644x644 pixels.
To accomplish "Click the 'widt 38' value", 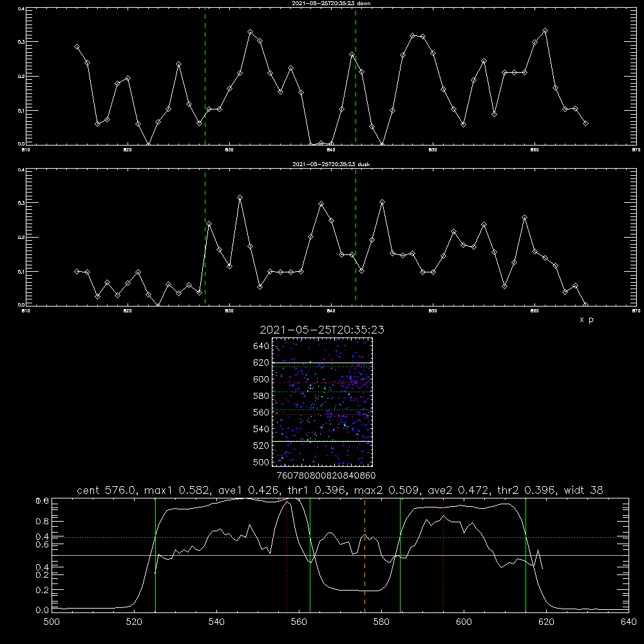I will pos(583,490).
